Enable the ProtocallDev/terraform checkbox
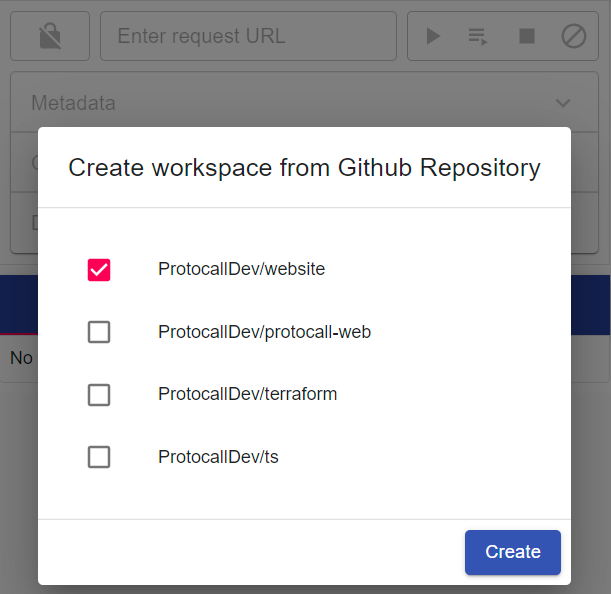This screenshot has height=594, width=611. tap(99, 395)
